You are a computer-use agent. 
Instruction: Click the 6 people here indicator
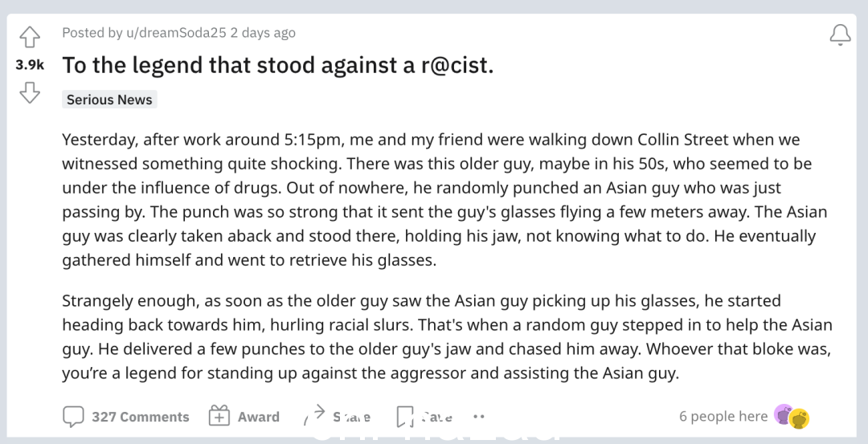tap(723, 416)
